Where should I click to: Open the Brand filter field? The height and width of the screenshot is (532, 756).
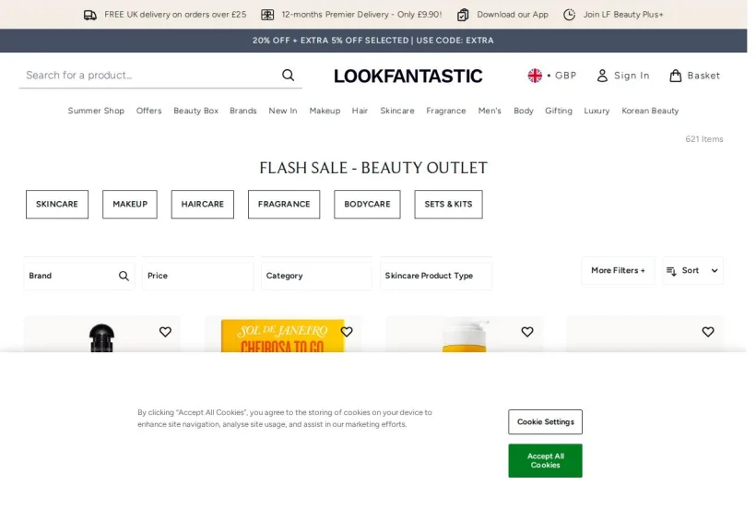pos(79,276)
